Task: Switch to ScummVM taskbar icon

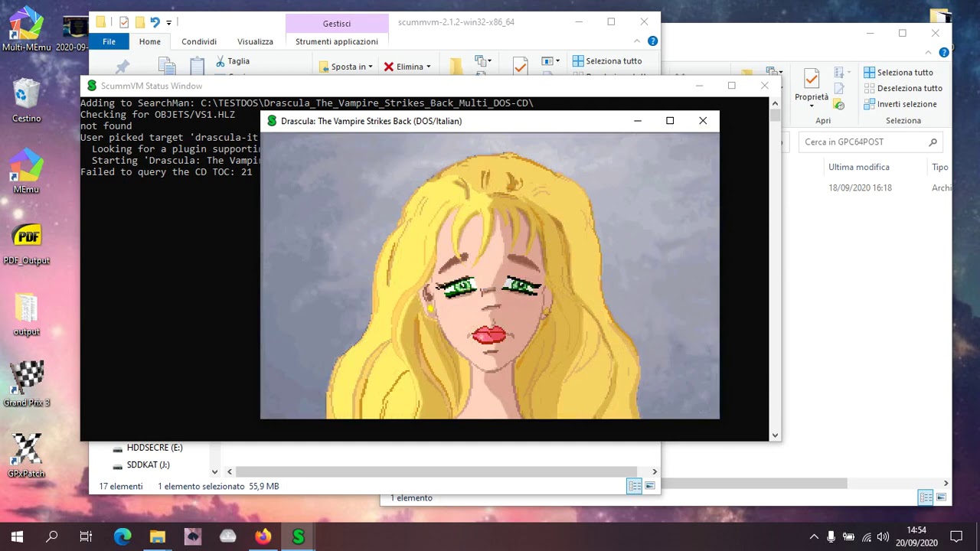Action: [299, 536]
